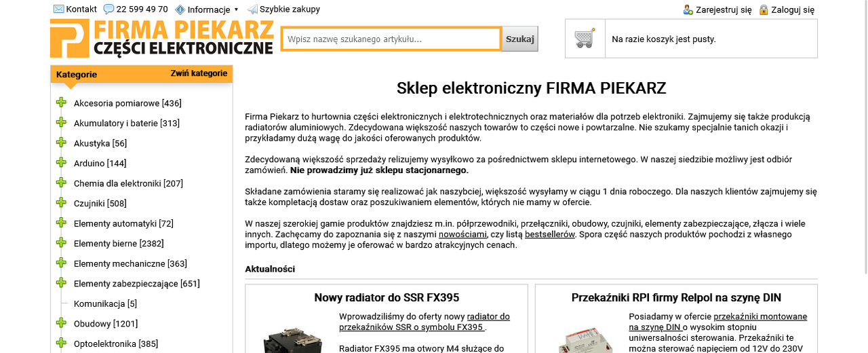Open the bestsellerów link
The image size is (868, 353).
[550, 234]
